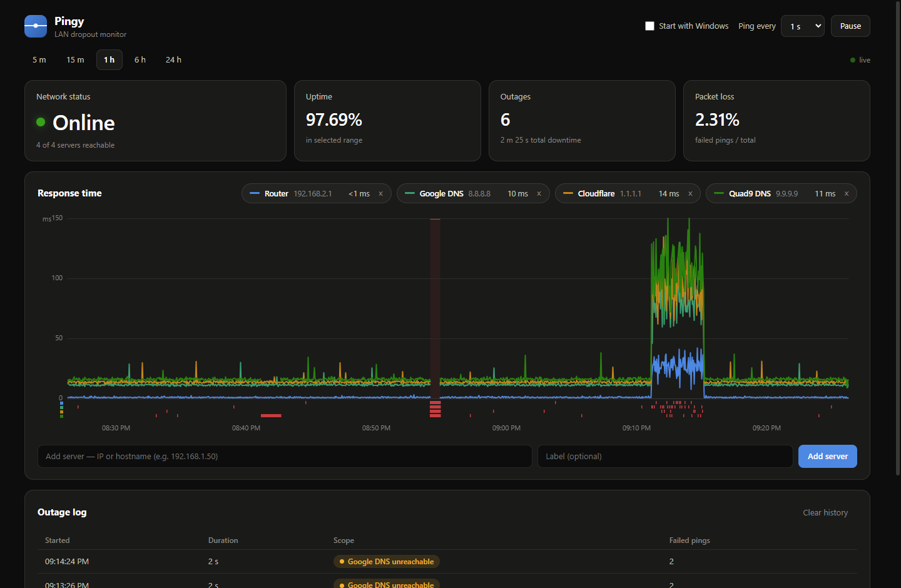Image resolution: width=901 pixels, height=588 pixels.
Task: Click the Started column header
Action: [58, 540]
